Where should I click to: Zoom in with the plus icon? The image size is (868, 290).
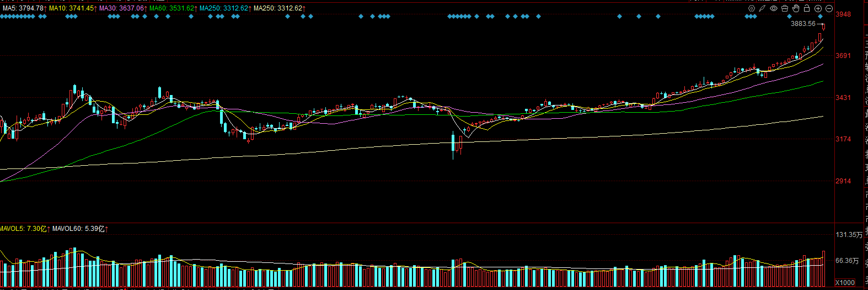tap(818, 8)
